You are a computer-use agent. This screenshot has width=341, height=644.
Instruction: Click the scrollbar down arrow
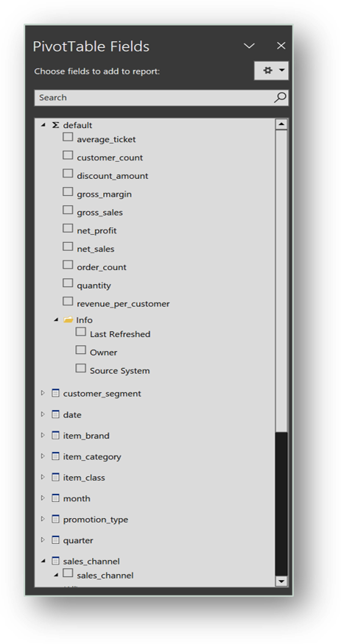pos(281,581)
